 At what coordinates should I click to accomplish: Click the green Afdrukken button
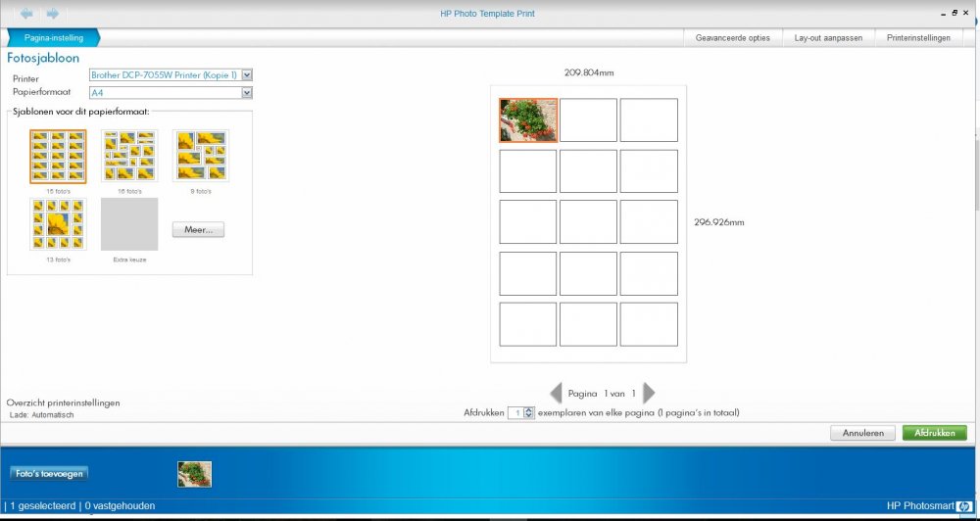click(934, 433)
